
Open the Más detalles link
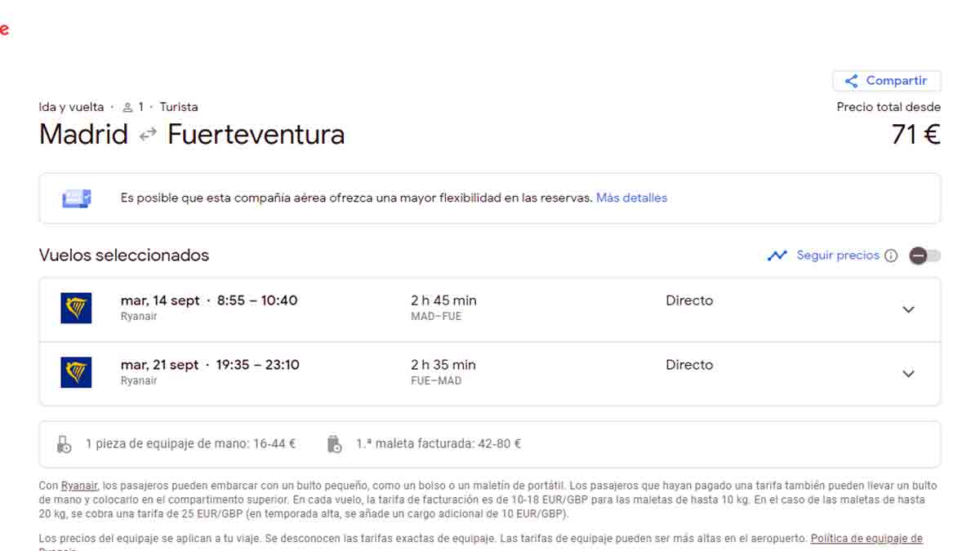pos(631,198)
